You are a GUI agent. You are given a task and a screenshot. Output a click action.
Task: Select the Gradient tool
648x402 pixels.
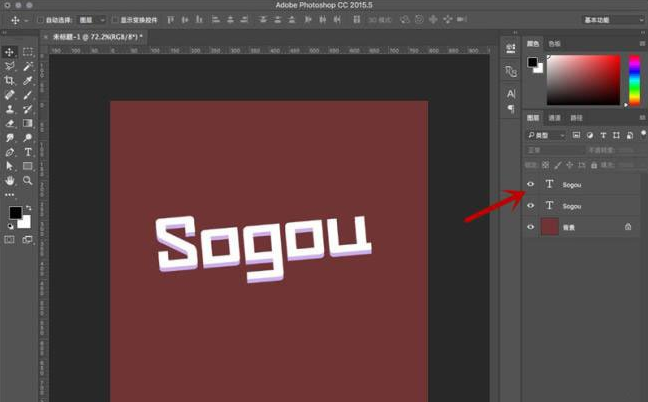point(28,123)
